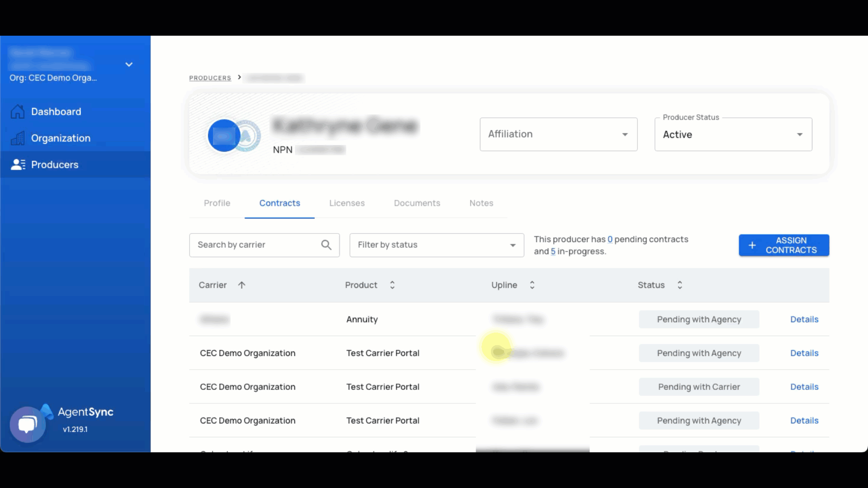868x488 pixels.
Task: Click the Upline column header
Action: (x=504, y=285)
